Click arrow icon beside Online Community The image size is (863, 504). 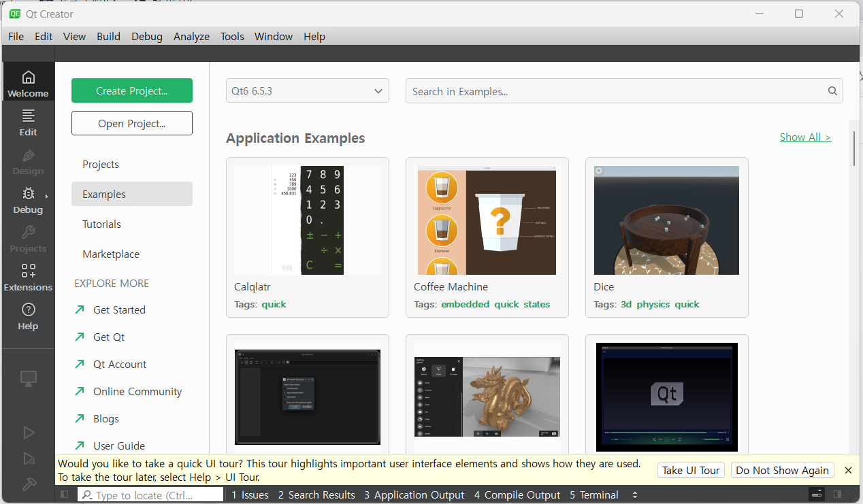[x=80, y=391]
